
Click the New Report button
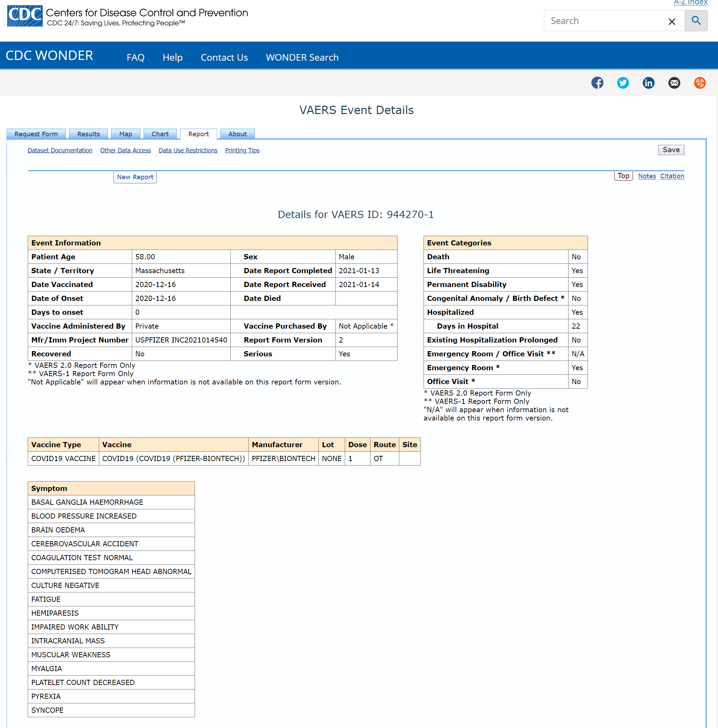coord(135,177)
